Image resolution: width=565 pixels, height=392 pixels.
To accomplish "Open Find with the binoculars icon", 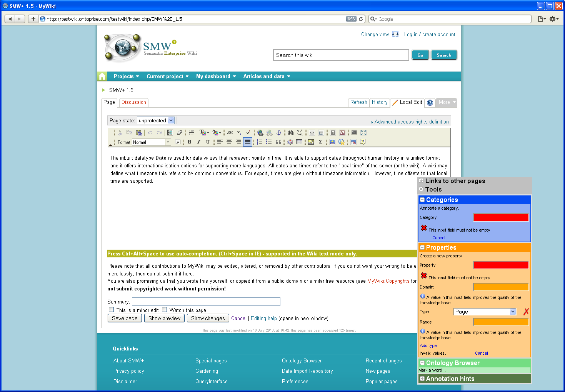I will tap(290, 133).
